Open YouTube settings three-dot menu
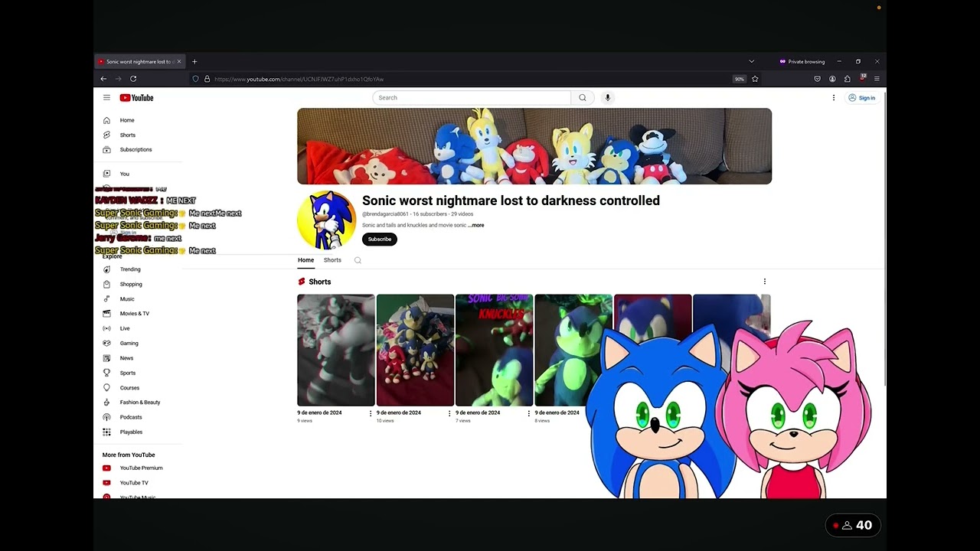The image size is (980, 551). tap(834, 98)
